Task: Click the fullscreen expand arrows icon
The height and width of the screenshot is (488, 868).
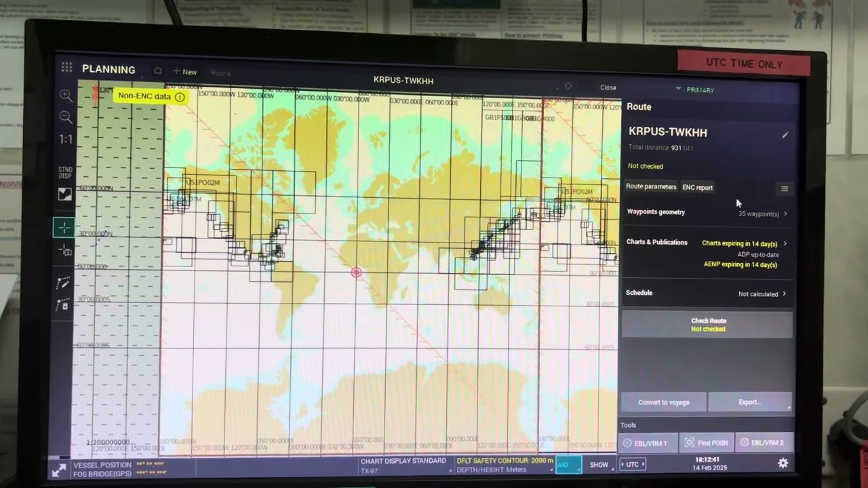Action: 60,469
